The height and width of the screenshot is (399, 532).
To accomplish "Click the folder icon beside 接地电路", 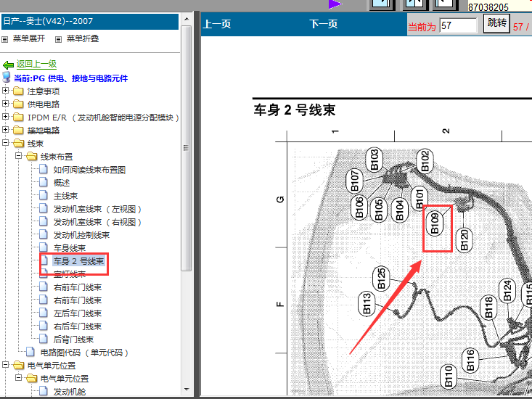I will (x=18, y=130).
